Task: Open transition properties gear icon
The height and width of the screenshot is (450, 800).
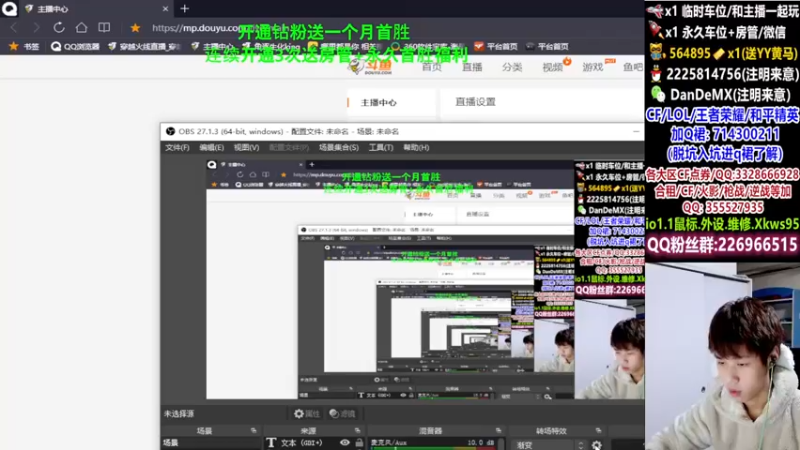Action: point(596,445)
